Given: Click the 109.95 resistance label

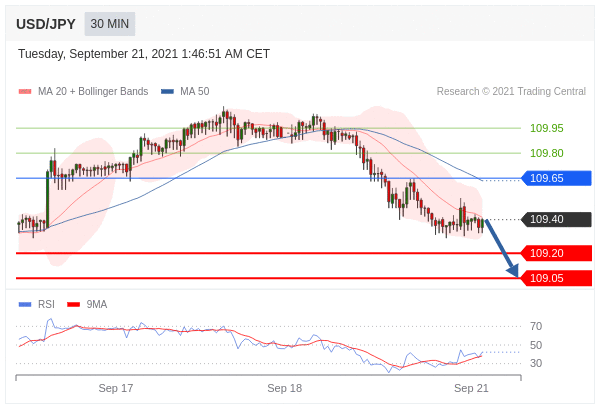Looking at the screenshot, I should pos(546,128).
